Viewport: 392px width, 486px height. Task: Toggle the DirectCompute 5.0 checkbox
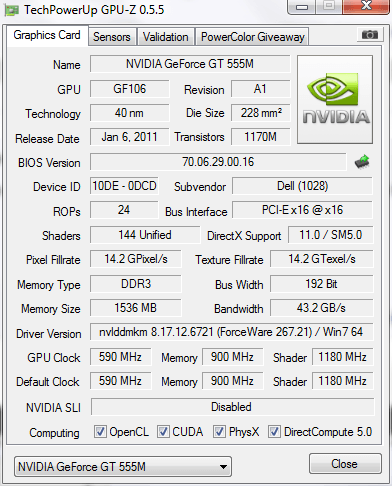tap(274, 431)
